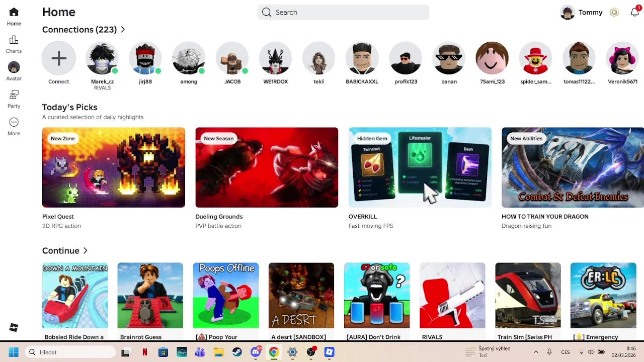Open among's connection avatar

coord(189,58)
